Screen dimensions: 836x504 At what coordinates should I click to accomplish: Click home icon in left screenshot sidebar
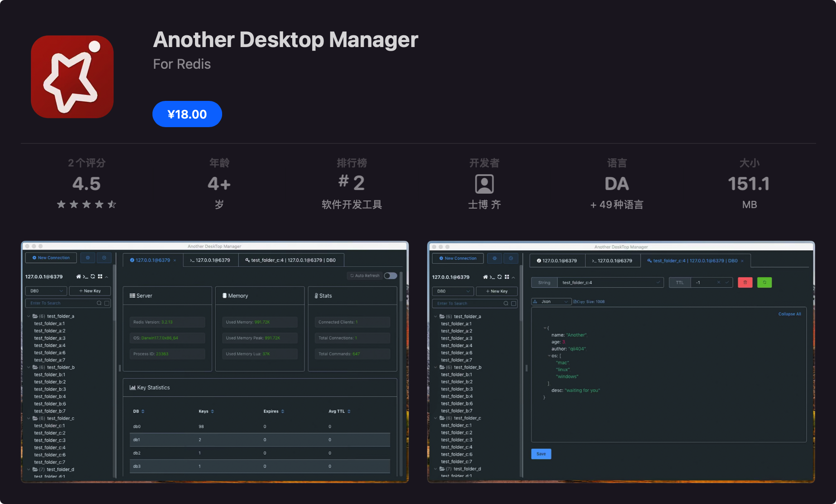point(78,276)
